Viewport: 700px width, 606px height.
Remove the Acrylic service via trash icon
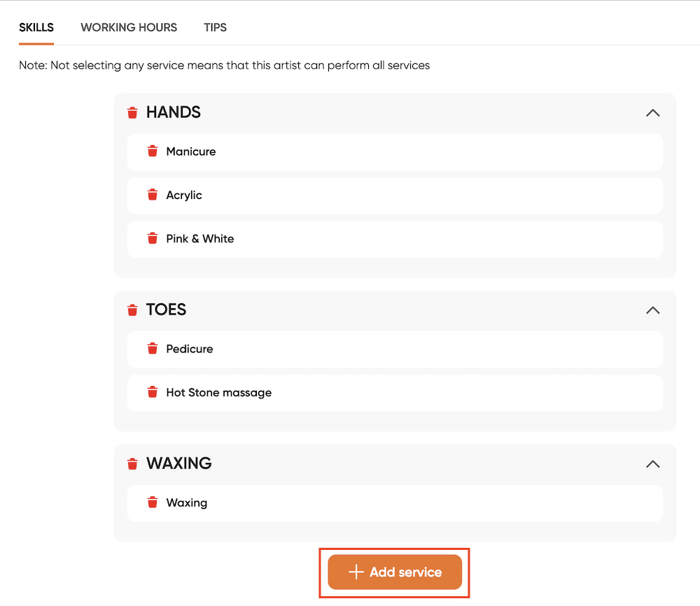152,195
